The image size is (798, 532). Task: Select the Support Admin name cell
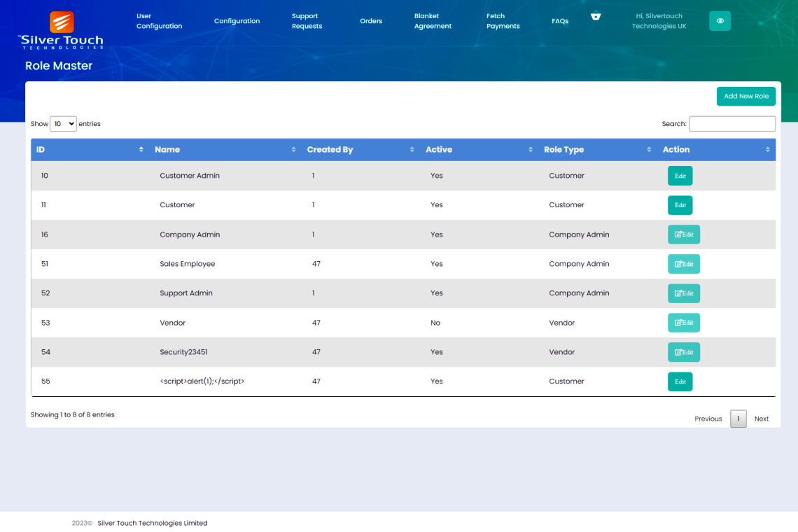tap(186, 293)
